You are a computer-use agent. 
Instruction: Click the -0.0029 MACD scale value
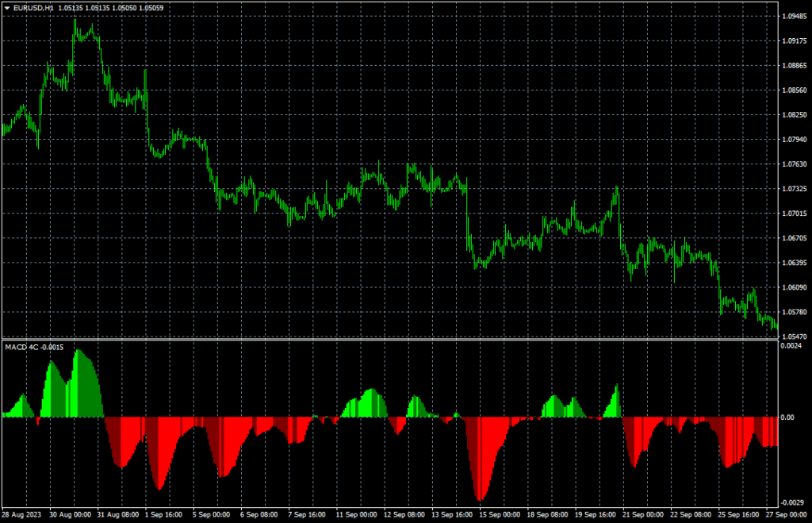[x=791, y=503]
